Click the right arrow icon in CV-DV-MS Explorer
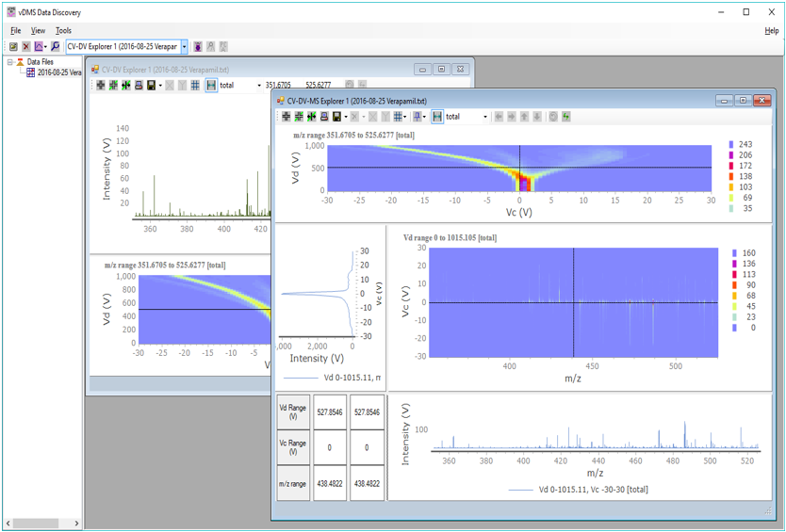 (x=512, y=116)
